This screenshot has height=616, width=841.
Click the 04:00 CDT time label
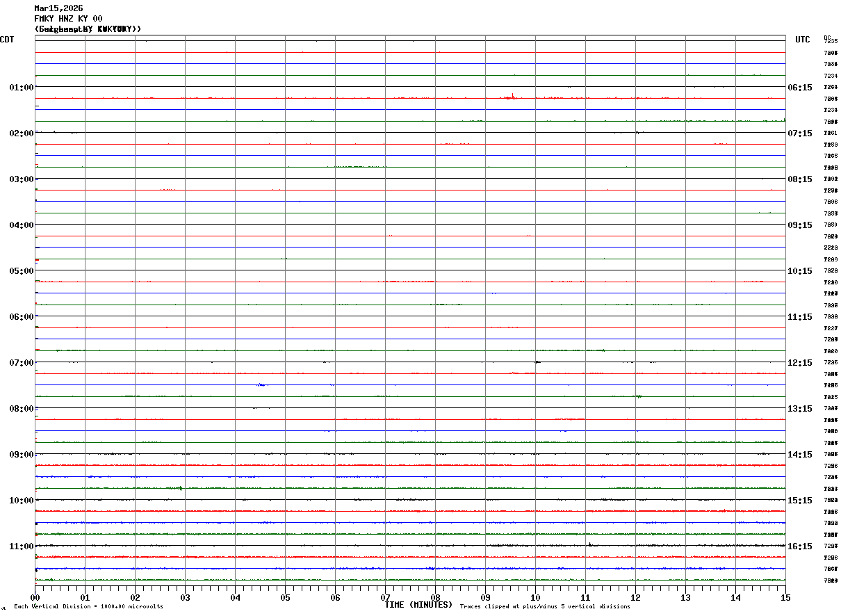[x=21, y=225]
